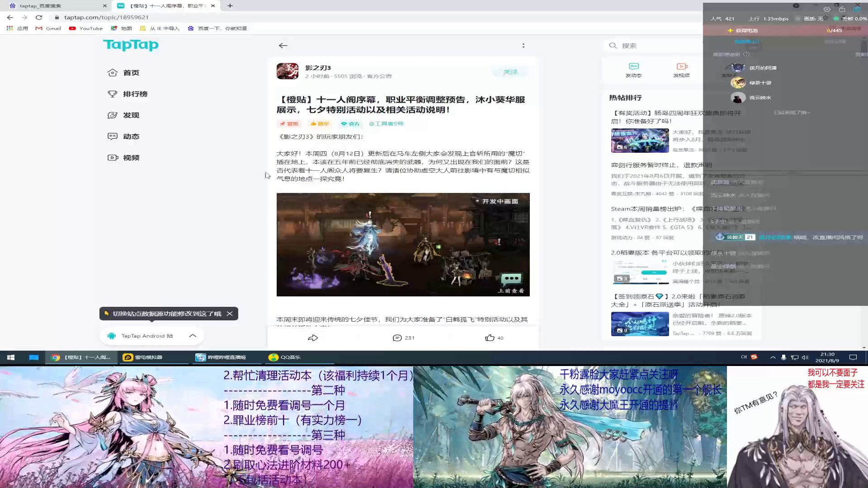Open the 地图 bookmark

pyautogui.click(x=122, y=28)
